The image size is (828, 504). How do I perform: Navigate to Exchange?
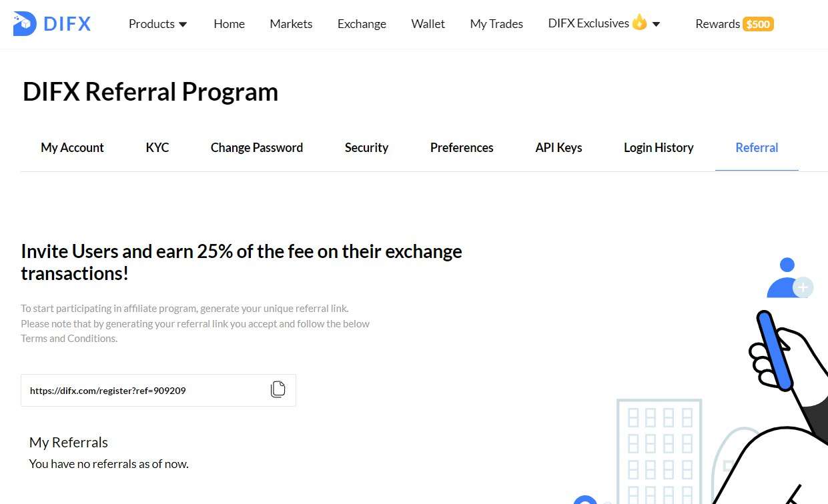[x=362, y=24]
